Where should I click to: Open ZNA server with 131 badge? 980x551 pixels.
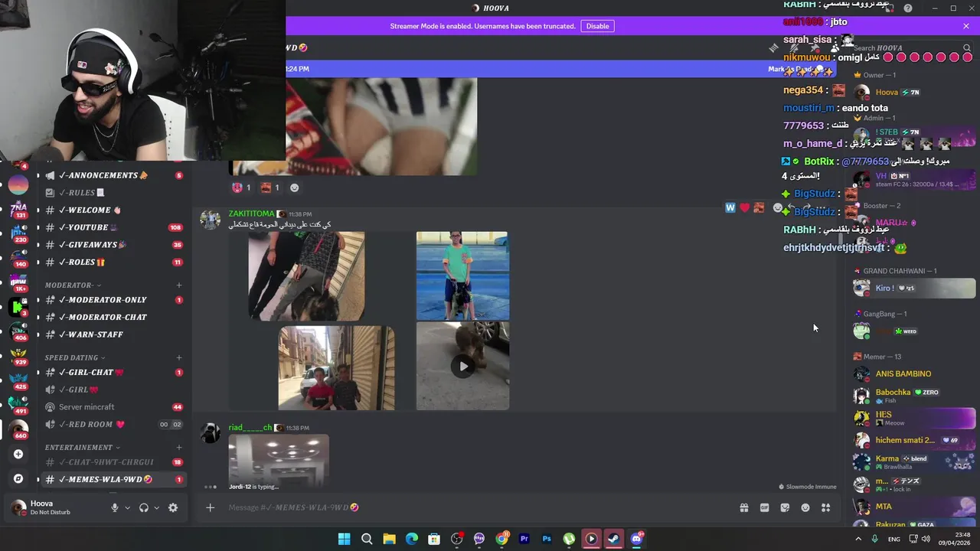click(x=18, y=208)
